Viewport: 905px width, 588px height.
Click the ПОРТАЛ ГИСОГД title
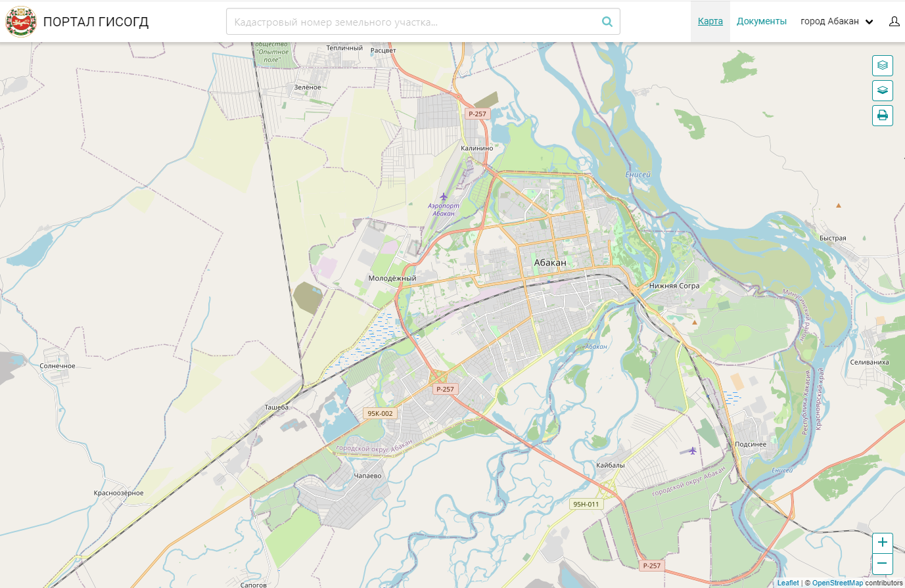point(96,22)
